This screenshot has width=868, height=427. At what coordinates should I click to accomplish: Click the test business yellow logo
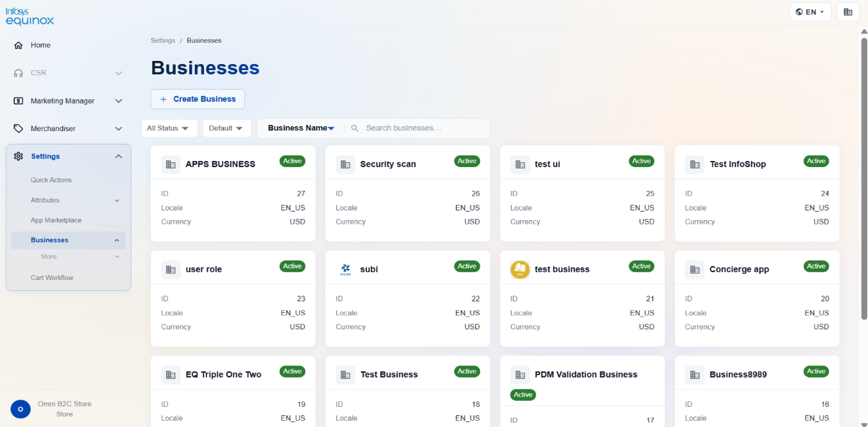click(x=520, y=269)
